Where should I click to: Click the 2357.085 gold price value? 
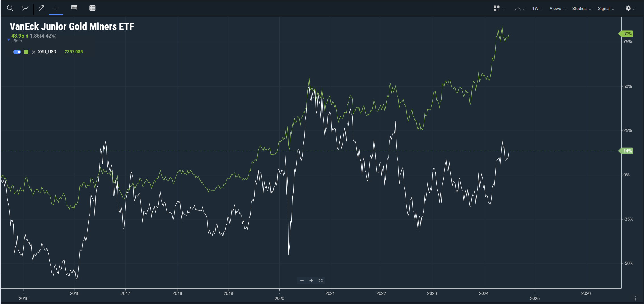point(74,52)
